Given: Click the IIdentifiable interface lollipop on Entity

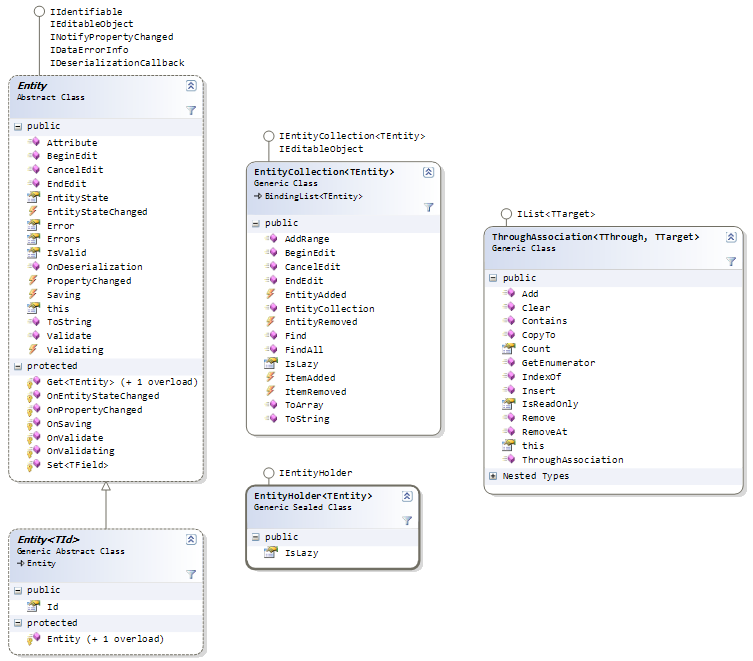Looking at the screenshot, I should pyautogui.click(x=39, y=11).
